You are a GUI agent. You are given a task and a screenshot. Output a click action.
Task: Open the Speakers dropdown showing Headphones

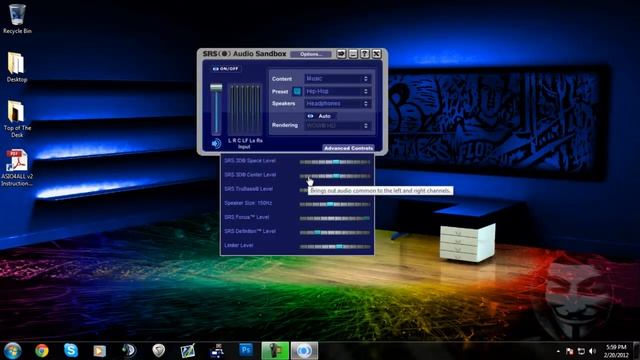click(x=338, y=104)
